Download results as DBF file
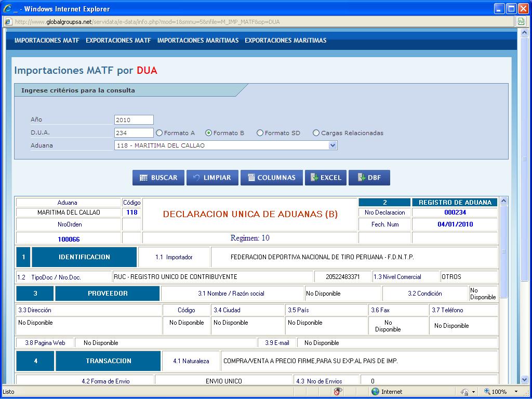Image resolution: width=532 pixels, height=399 pixels. tap(369, 178)
